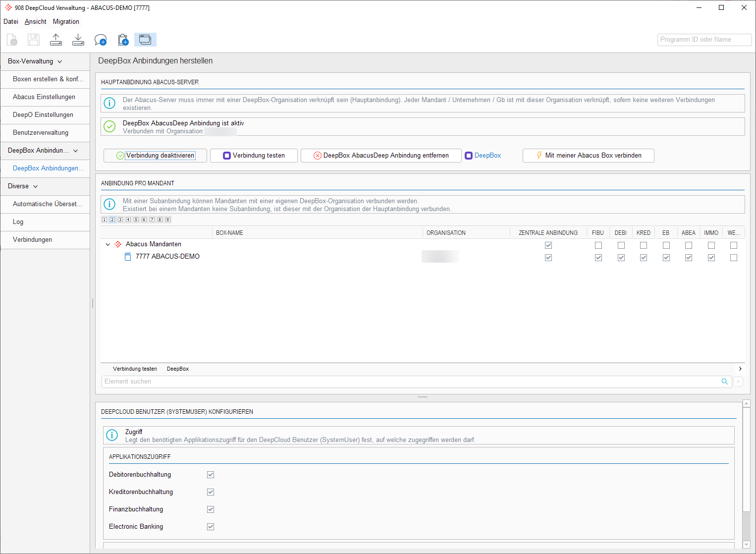The image size is (756, 554).
Task: Toggle FIBU checkbox for 7777 ABACUS-DEMO
Action: 598,258
